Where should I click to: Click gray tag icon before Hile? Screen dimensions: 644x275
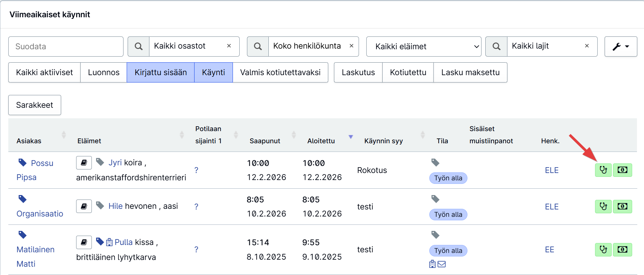point(100,205)
